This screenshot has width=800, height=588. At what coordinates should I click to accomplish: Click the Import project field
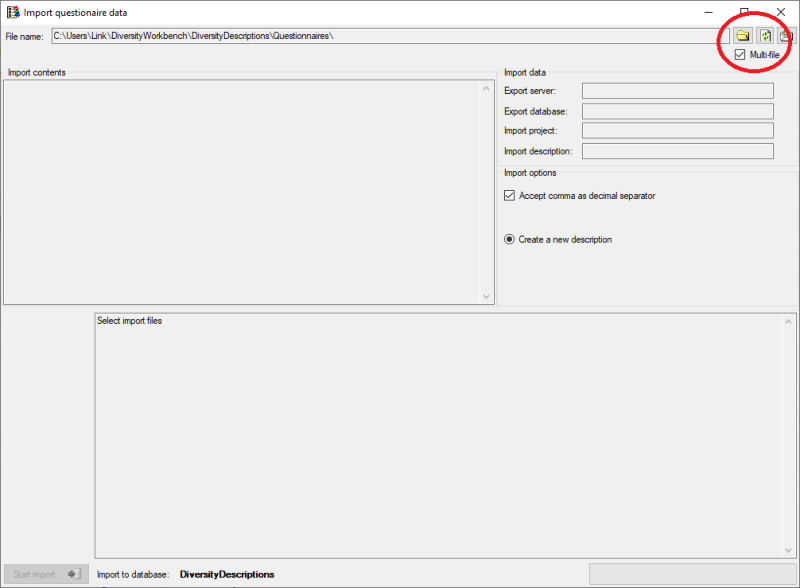pyautogui.click(x=677, y=131)
